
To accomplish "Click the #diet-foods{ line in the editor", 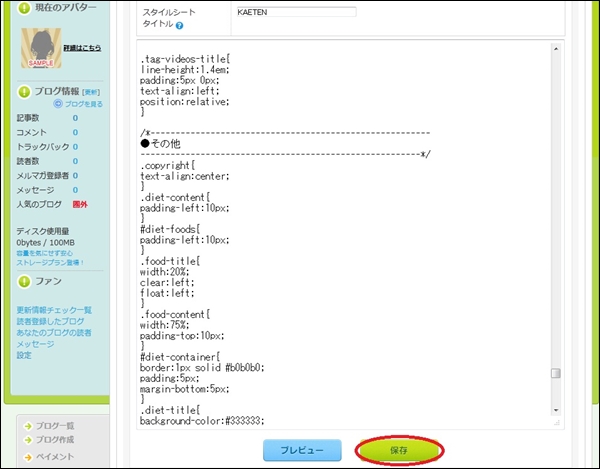I will [x=170, y=229].
